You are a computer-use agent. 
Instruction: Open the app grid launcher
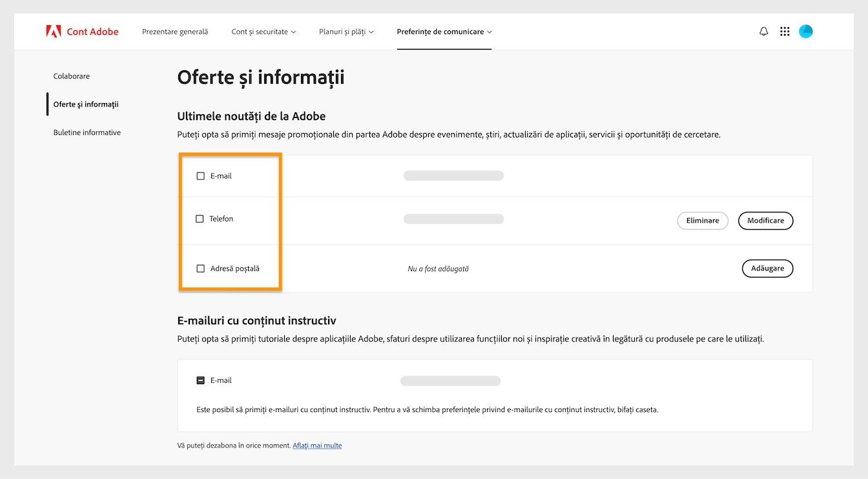[785, 30]
